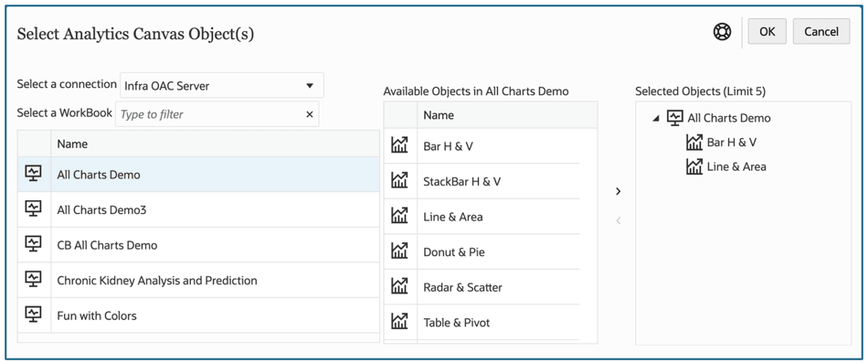Click Bar H & V chart icon in tree
Image resolution: width=868 pixels, height=363 pixels.
click(x=694, y=143)
